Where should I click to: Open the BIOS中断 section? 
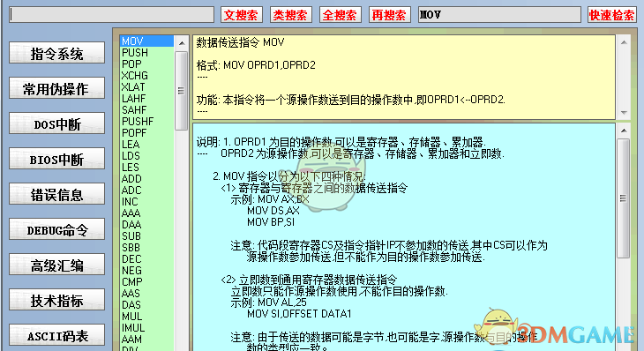pos(56,159)
